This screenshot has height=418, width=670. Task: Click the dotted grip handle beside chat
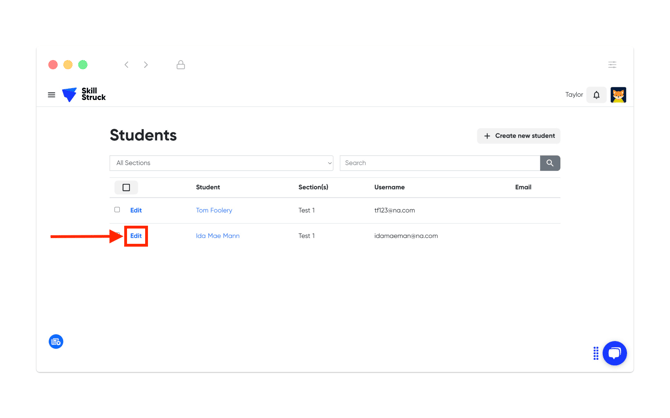(x=596, y=353)
